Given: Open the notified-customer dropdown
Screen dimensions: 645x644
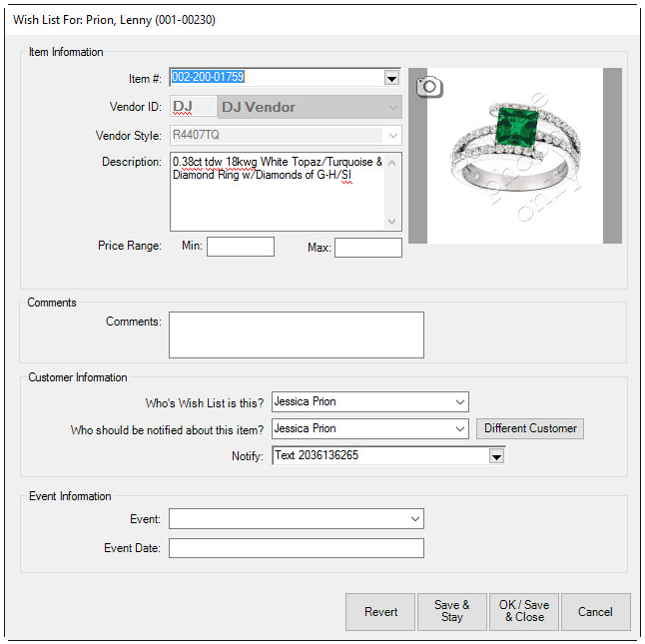Looking at the screenshot, I should point(459,429).
